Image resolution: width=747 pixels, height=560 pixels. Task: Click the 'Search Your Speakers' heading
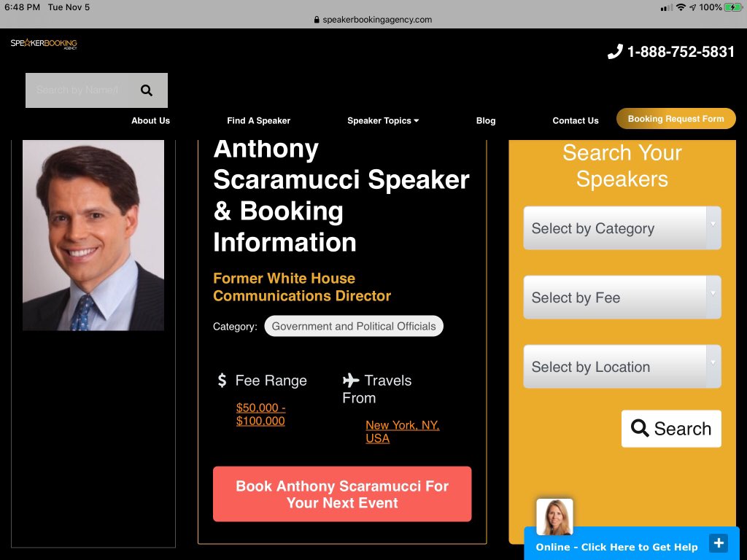point(622,166)
